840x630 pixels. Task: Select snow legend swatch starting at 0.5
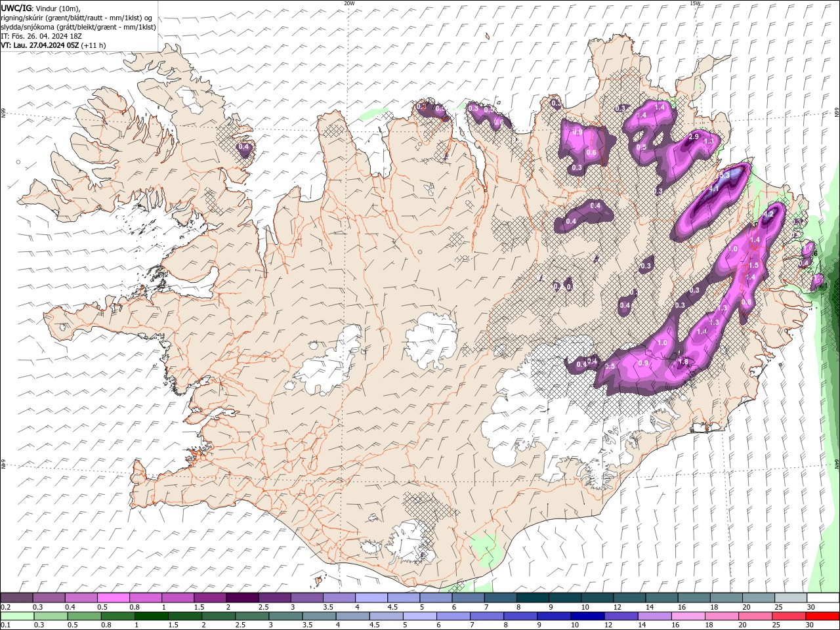[x=113, y=598]
